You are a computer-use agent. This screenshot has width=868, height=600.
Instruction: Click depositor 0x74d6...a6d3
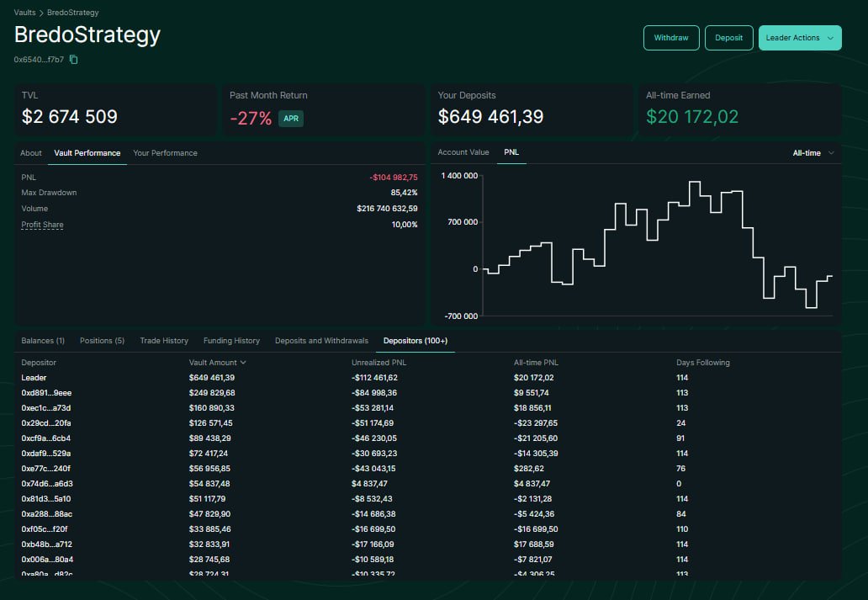pyautogui.click(x=47, y=484)
